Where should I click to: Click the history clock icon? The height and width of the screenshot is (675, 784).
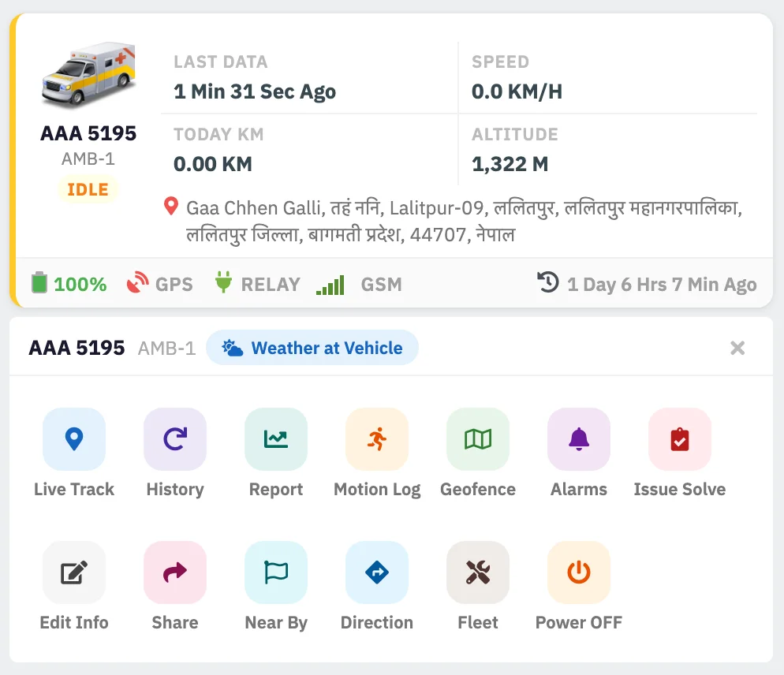[548, 282]
